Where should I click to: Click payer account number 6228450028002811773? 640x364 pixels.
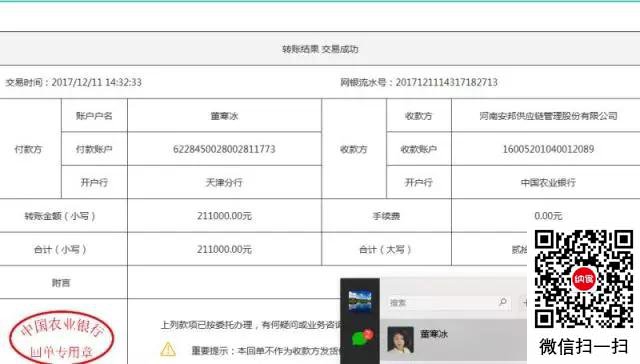point(224,149)
